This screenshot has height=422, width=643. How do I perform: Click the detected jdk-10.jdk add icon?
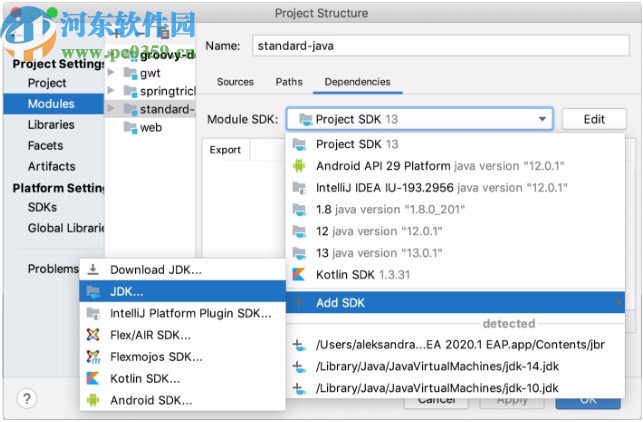point(299,388)
